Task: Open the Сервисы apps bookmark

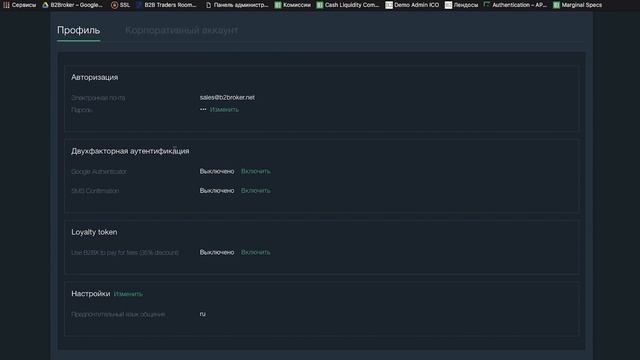Action: point(20,5)
